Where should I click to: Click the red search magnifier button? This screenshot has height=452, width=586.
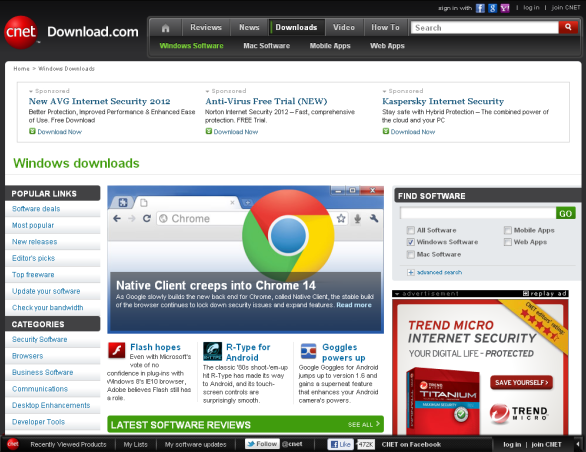[x=568, y=27]
